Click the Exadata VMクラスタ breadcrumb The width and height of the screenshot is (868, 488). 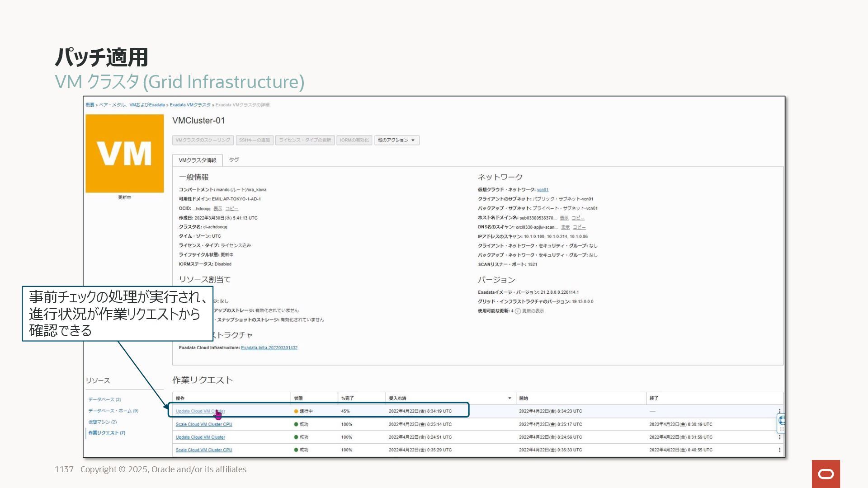pos(190,105)
